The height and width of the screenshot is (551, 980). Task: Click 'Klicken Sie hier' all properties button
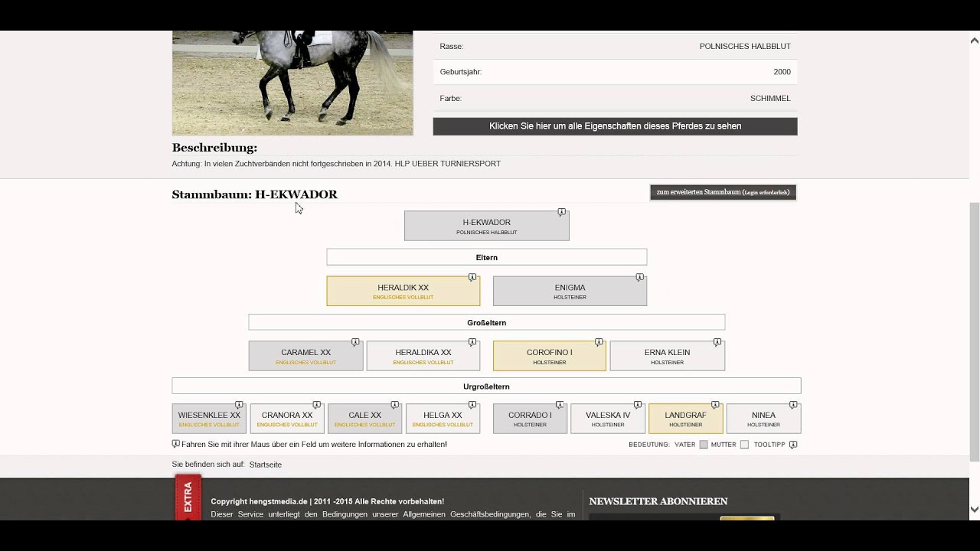(x=615, y=126)
